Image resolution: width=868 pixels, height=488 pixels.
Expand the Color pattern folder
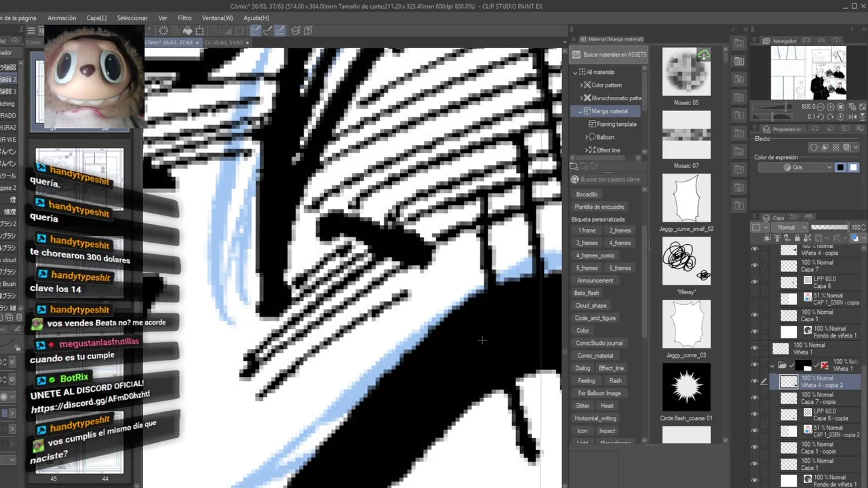click(x=581, y=85)
